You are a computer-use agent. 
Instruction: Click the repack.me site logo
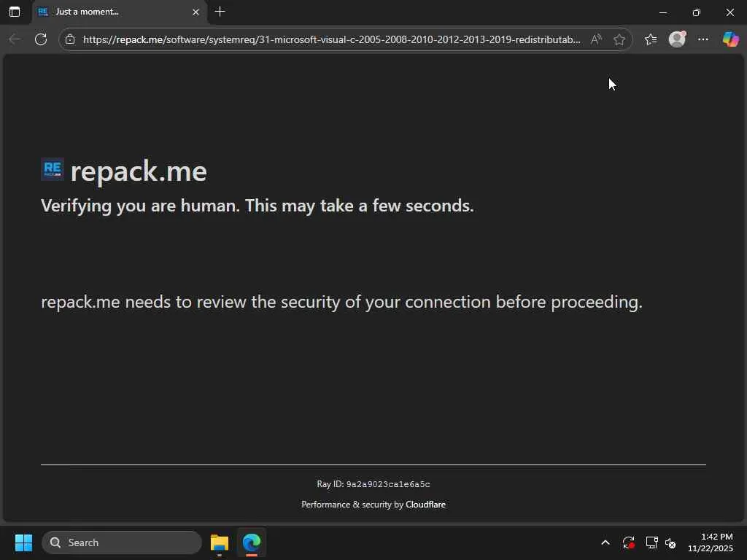53,170
